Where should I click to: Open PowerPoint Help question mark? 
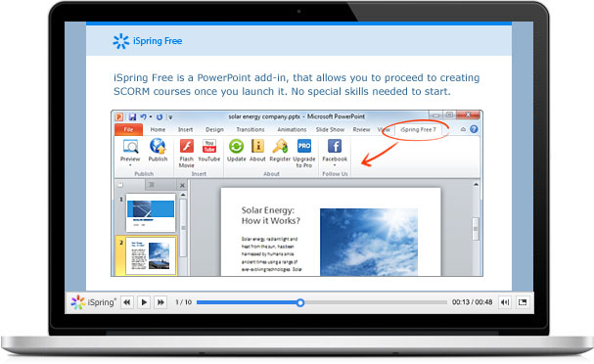tap(474, 129)
